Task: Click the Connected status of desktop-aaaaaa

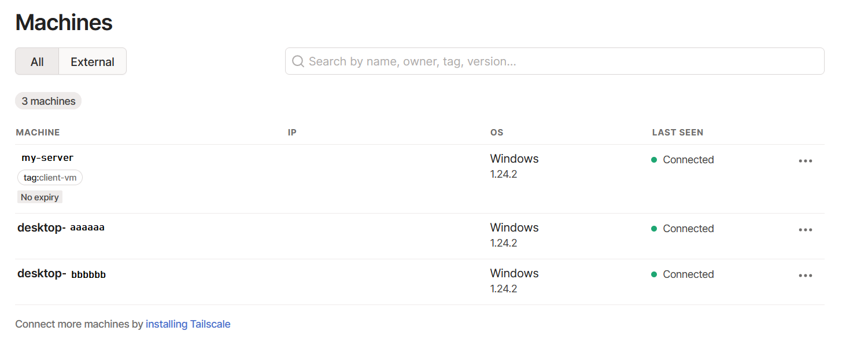Action: point(682,229)
